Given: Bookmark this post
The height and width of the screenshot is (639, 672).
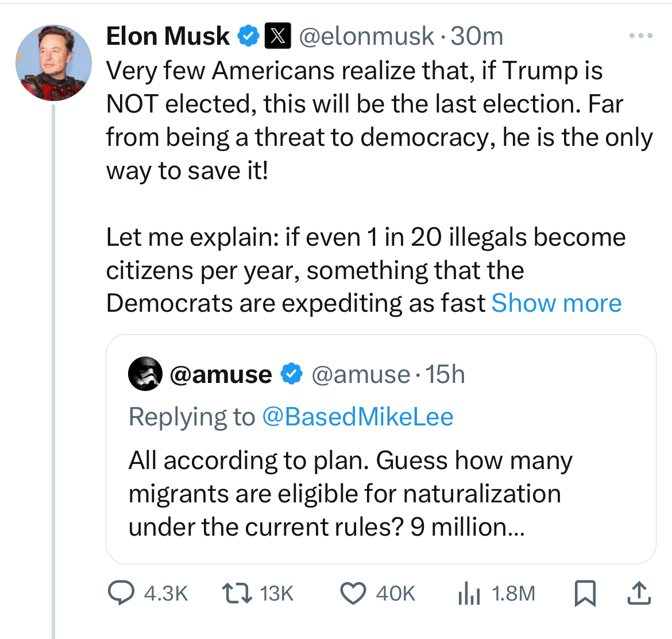Looking at the screenshot, I should 585,594.
